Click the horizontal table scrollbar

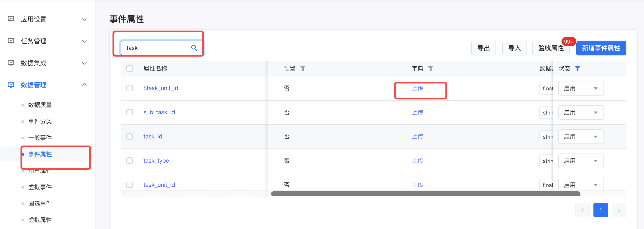pyautogui.click(x=425, y=194)
